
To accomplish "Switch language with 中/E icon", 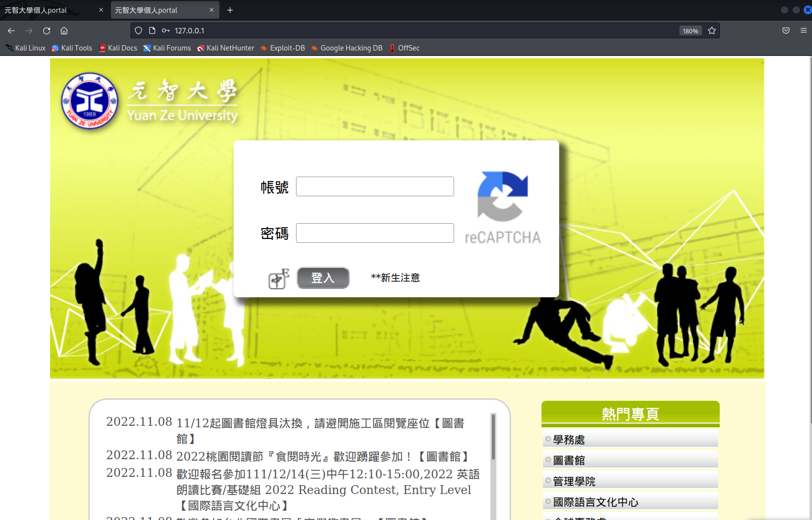I will [279, 279].
